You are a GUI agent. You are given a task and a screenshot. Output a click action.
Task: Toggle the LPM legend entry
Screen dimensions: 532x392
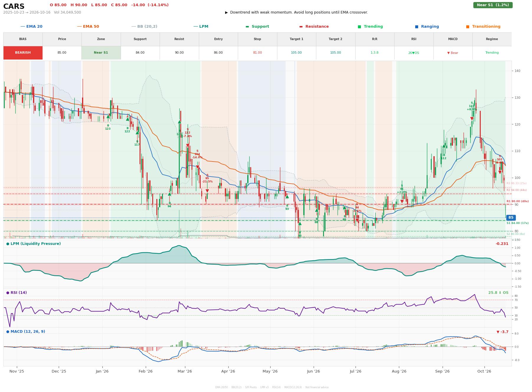201,27
